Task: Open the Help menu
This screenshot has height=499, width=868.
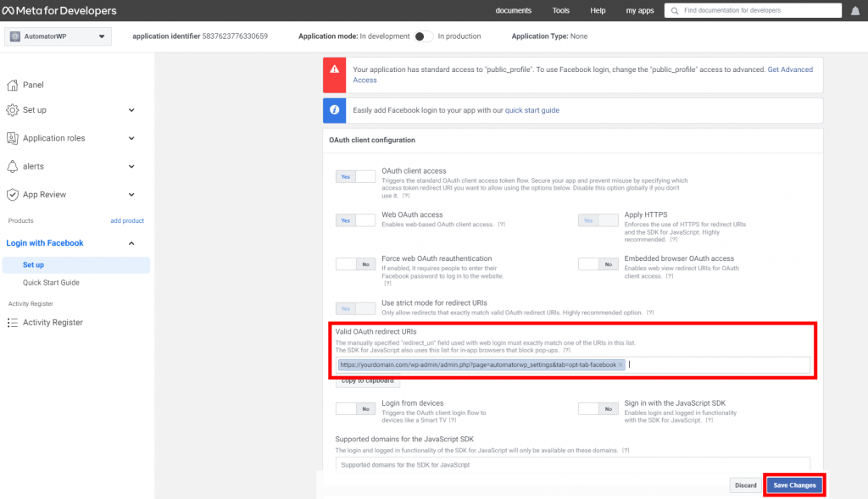Action: (598, 10)
